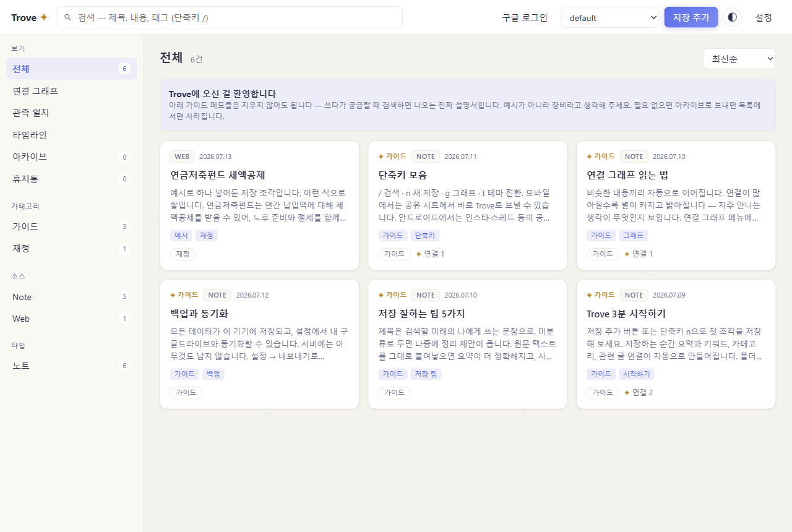The width and height of the screenshot is (792, 532).
Task: Open the 단축키 모음 card
Action: (x=468, y=205)
